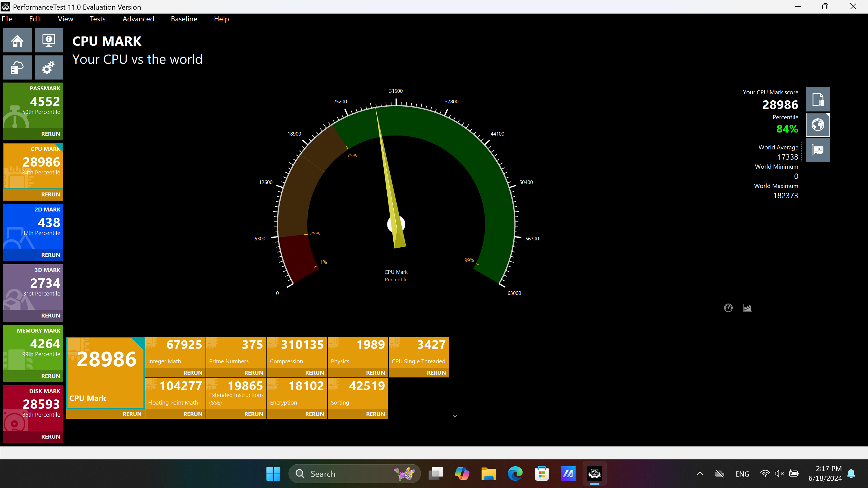Open the View menu

(x=65, y=19)
